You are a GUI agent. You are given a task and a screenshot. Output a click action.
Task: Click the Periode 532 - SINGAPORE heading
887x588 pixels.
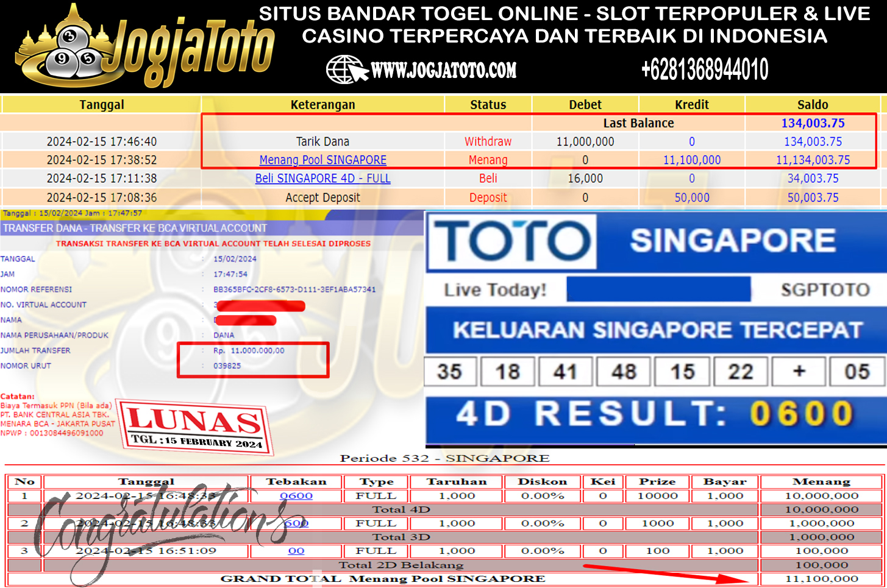[x=444, y=458]
